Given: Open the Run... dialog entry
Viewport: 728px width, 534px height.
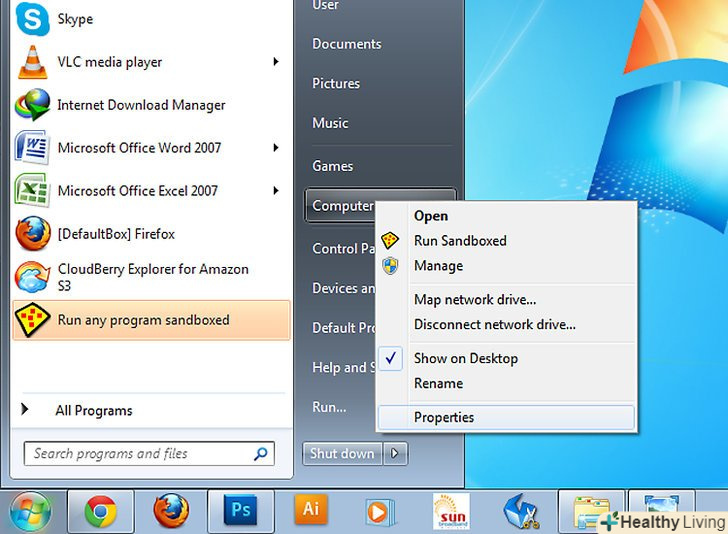Looking at the screenshot, I should 329,407.
